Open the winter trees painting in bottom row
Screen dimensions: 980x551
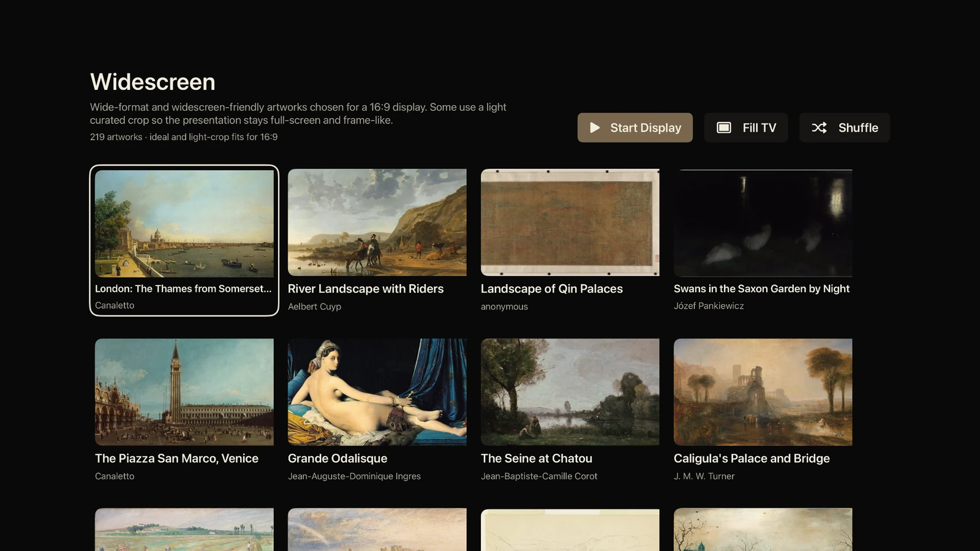click(763, 530)
